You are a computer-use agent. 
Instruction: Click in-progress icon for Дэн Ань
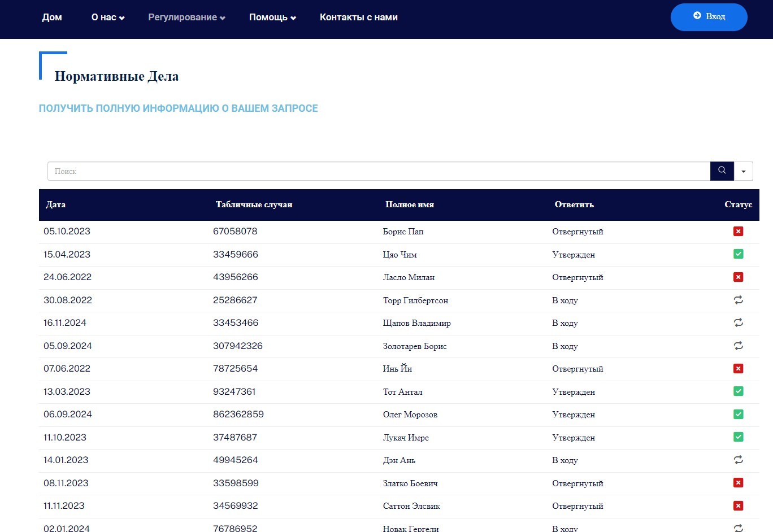(x=738, y=460)
